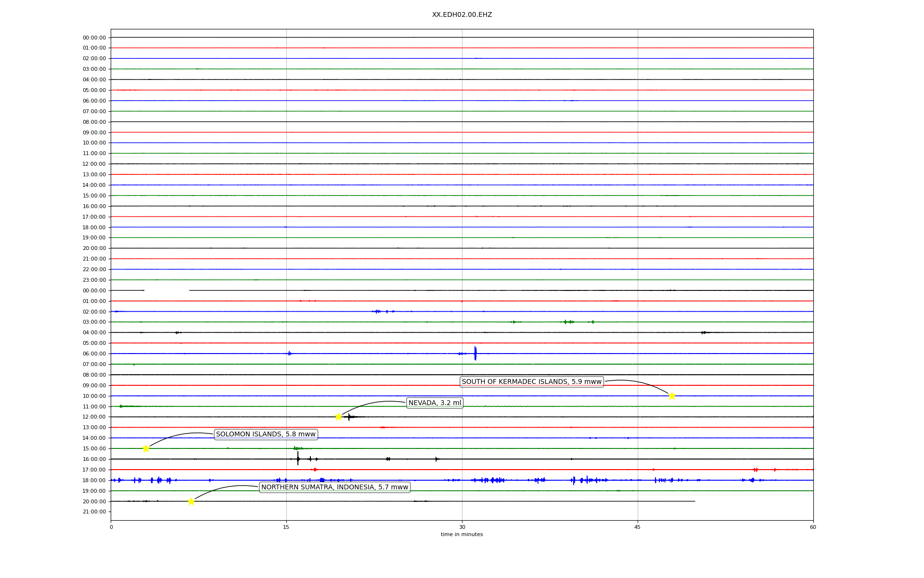The image size is (924, 578).
Task: Click the Nevada earthquake star marker
Action: coord(338,417)
